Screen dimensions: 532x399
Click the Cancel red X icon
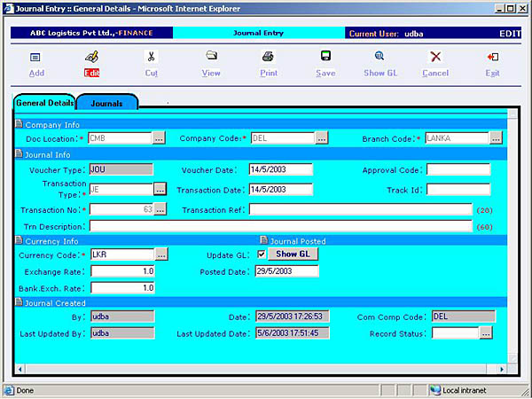point(435,57)
